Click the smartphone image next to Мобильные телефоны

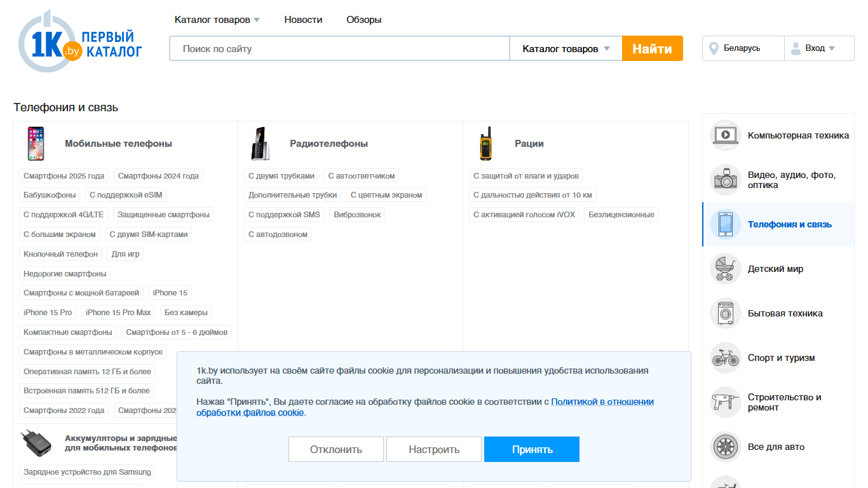[x=36, y=144]
